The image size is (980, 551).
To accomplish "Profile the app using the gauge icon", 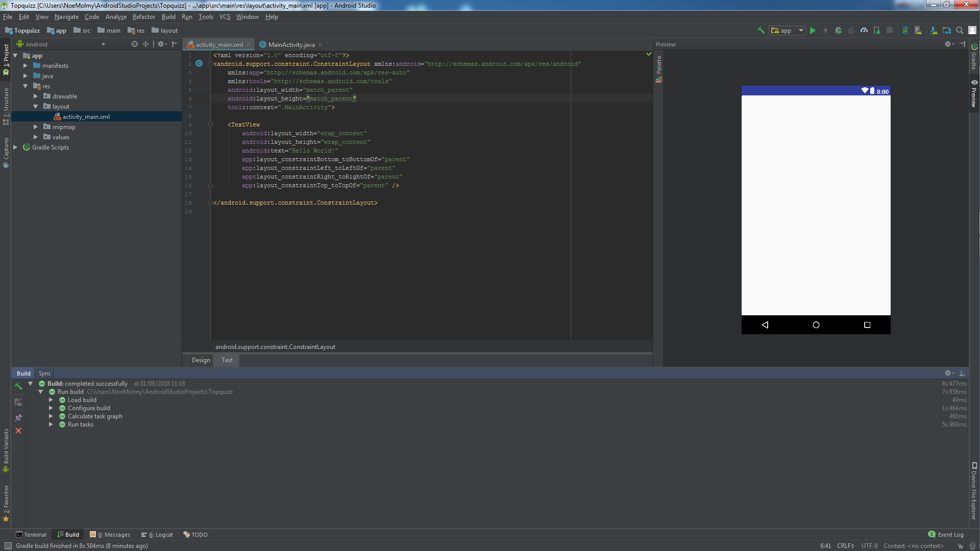I will click(x=864, y=31).
